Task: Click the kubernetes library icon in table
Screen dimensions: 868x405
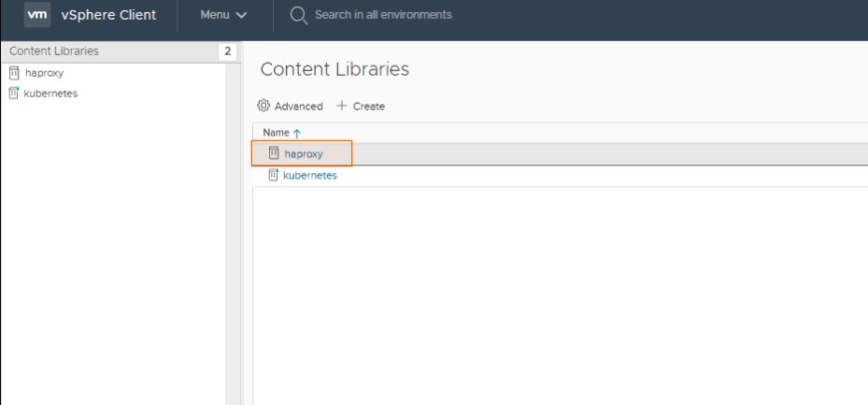Action: pos(274,175)
